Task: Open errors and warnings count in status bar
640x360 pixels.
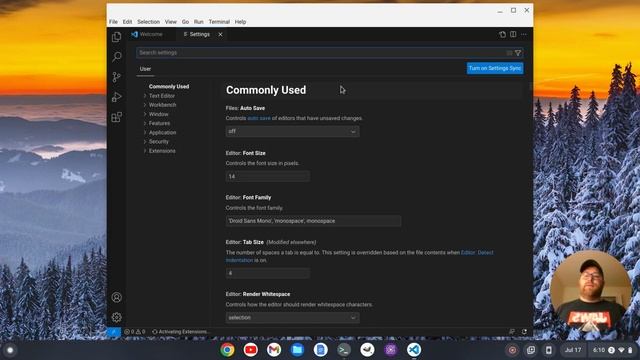Action: tap(135, 332)
